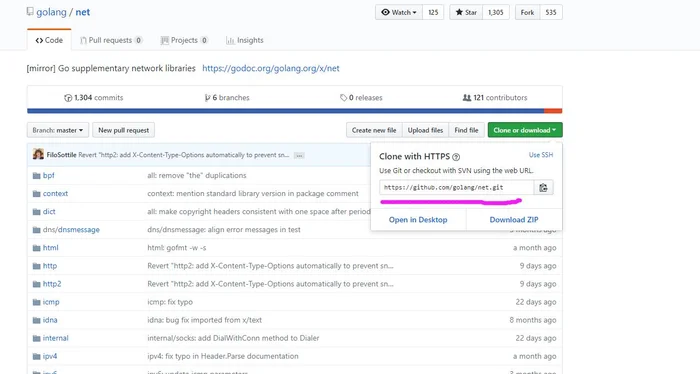View the 121 contributors list

[495, 98]
